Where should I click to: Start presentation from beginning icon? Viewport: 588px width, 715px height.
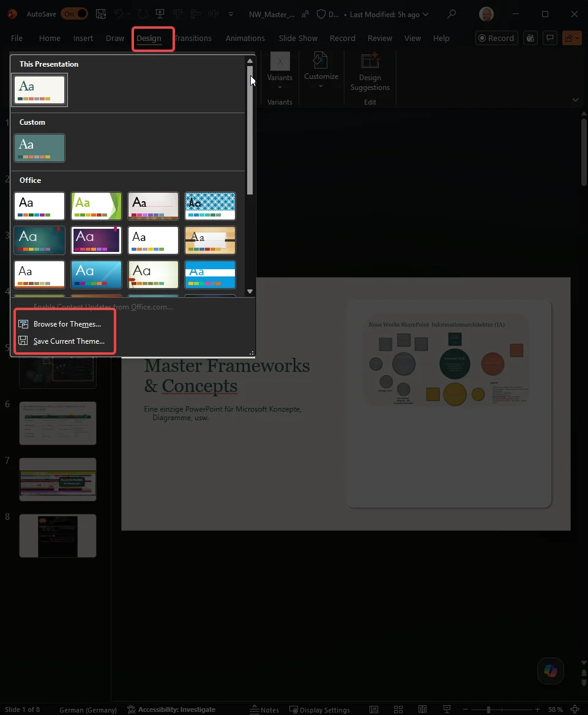point(160,14)
